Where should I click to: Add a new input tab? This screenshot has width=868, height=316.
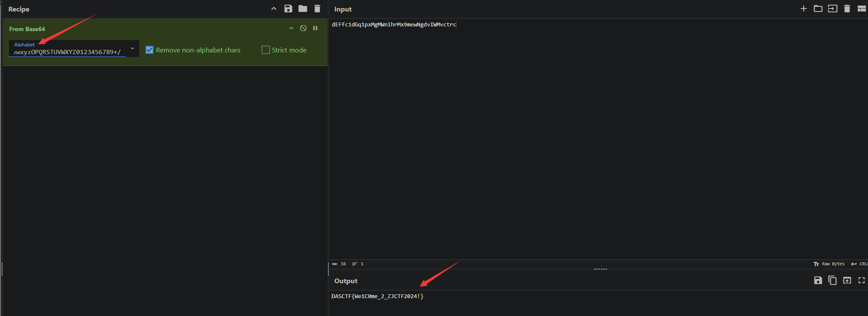click(804, 9)
